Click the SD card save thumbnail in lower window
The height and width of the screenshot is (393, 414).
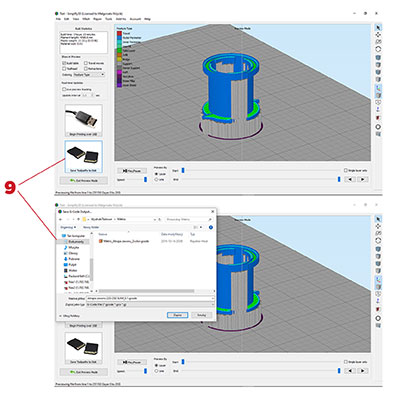tap(83, 348)
